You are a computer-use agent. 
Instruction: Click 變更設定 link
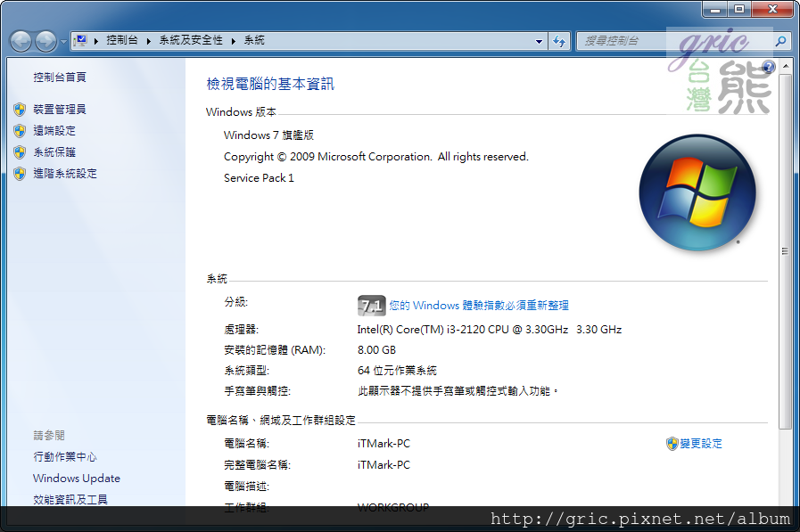(702, 444)
